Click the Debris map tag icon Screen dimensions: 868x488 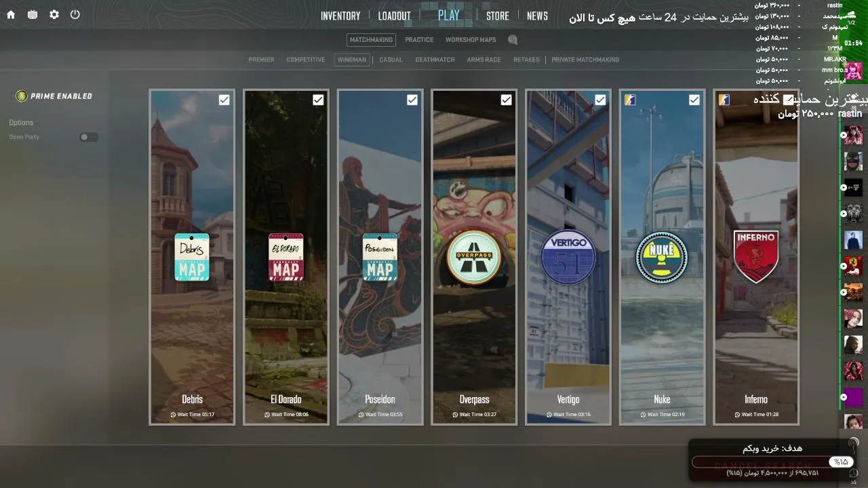click(192, 257)
